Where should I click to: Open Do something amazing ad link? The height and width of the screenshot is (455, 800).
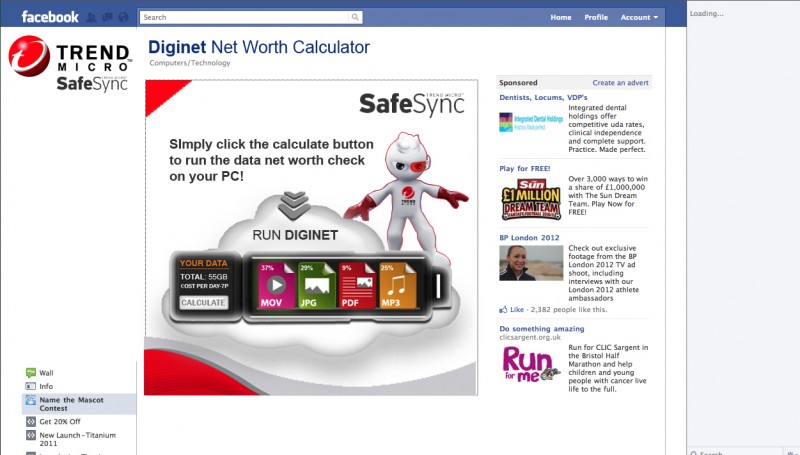(542, 329)
